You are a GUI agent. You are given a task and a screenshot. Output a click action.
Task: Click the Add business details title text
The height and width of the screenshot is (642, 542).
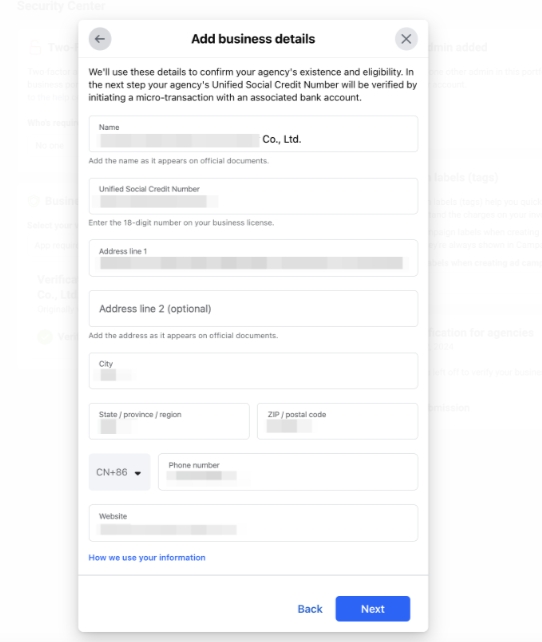253,39
